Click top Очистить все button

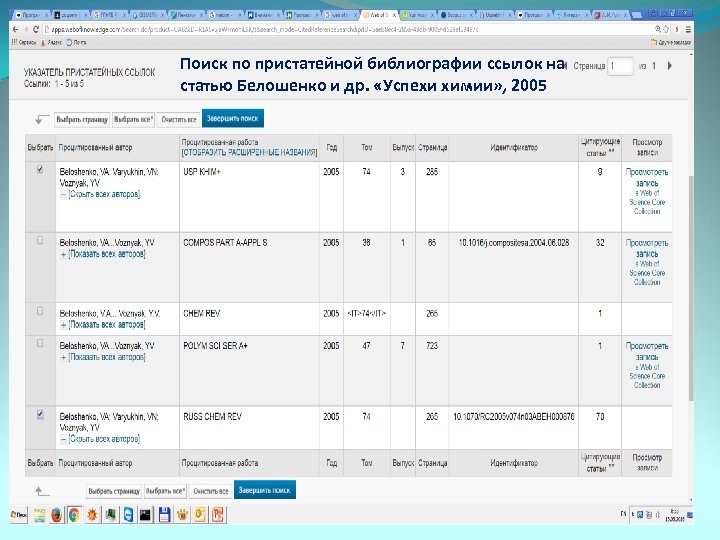tap(179, 119)
